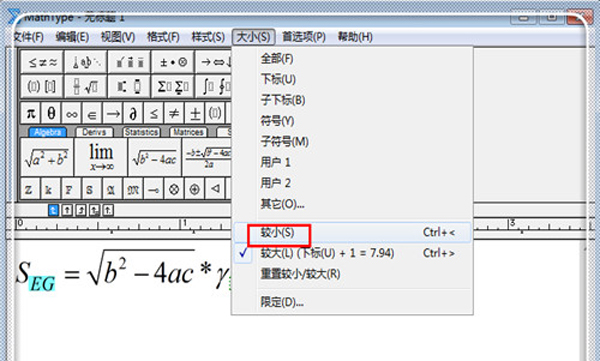Insert the pi symbol from the small bar
Image resolution: width=600 pixels, height=361 pixels.
click(31, 113)
